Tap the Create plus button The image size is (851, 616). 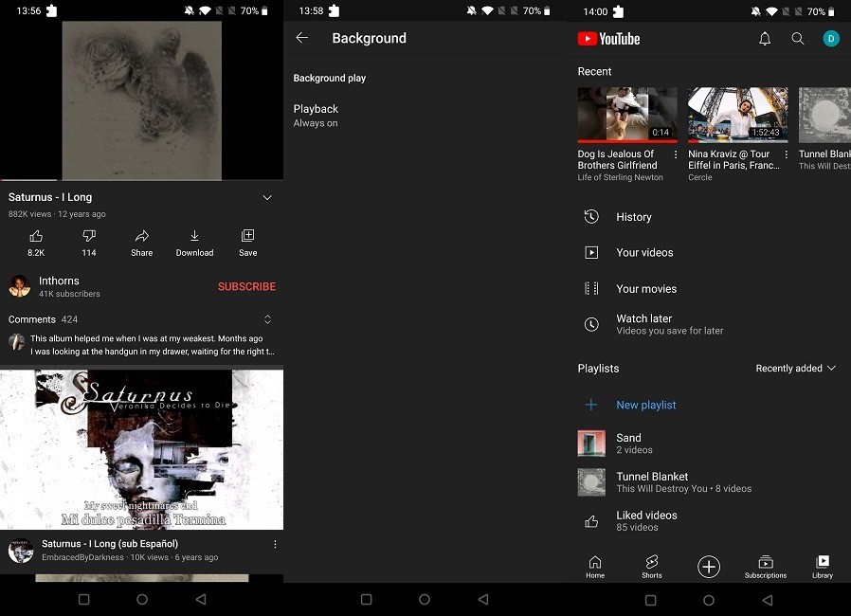click(x=709, y=566)
